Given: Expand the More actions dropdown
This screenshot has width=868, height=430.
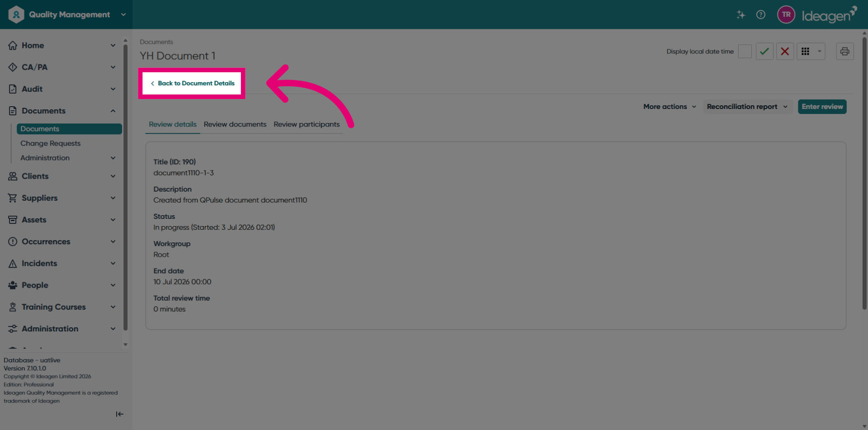Looking at the screenshot, I should pyautogui.click(x=670, y=107).
